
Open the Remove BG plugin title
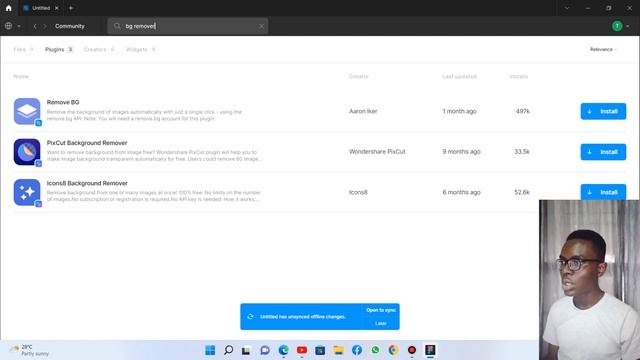pos(63,102)
